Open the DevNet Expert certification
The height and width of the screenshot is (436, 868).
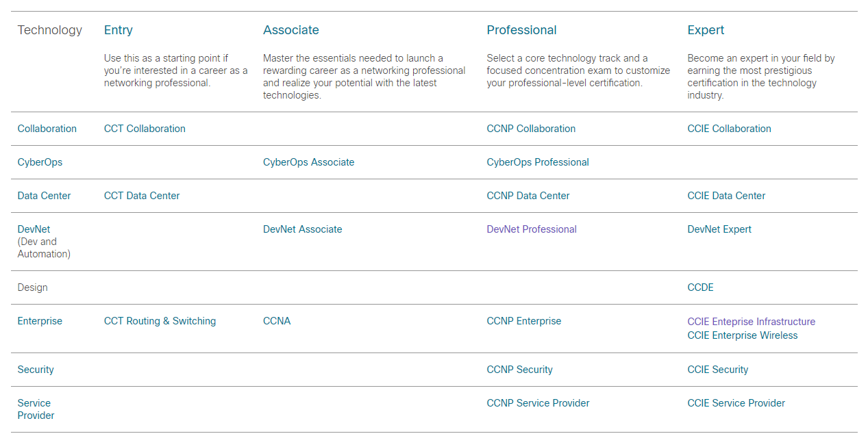point(719,229)
